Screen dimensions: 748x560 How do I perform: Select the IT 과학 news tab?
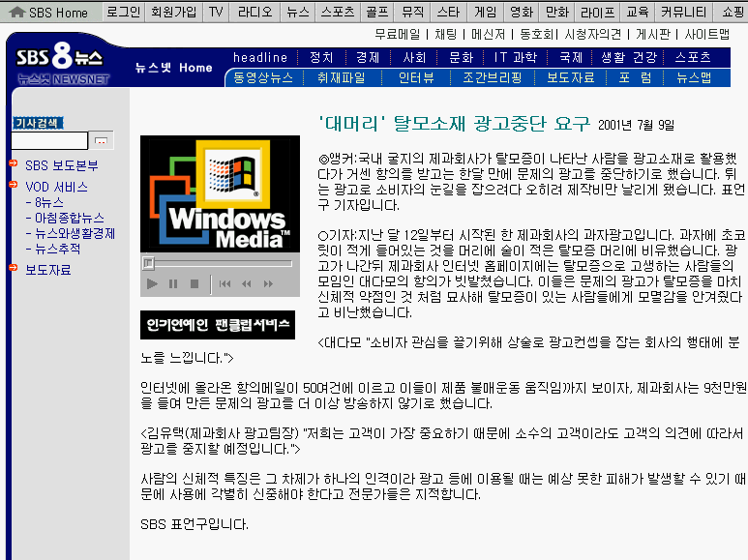pos(515,58)
